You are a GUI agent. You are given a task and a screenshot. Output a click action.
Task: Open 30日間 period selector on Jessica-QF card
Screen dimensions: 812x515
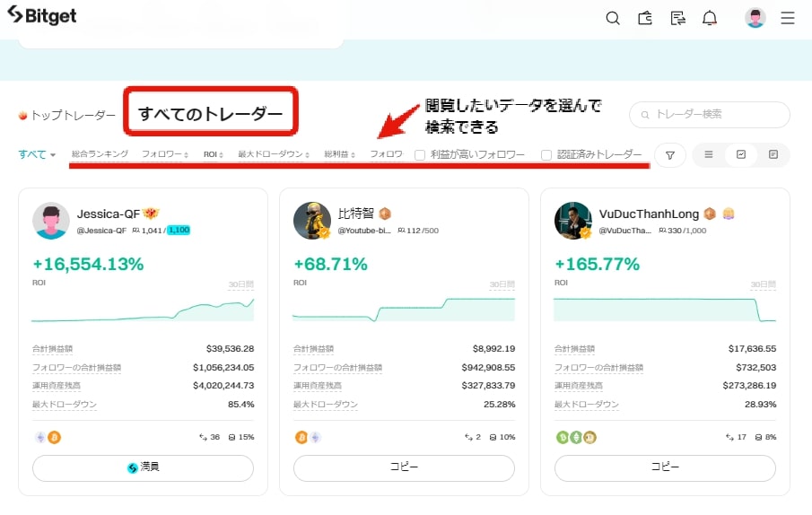coord(240,284)
